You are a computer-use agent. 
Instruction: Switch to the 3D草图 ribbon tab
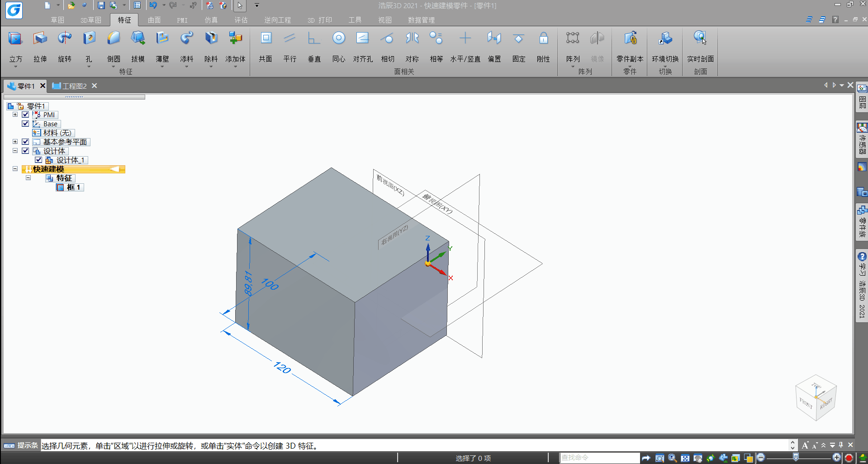point(91,20)
